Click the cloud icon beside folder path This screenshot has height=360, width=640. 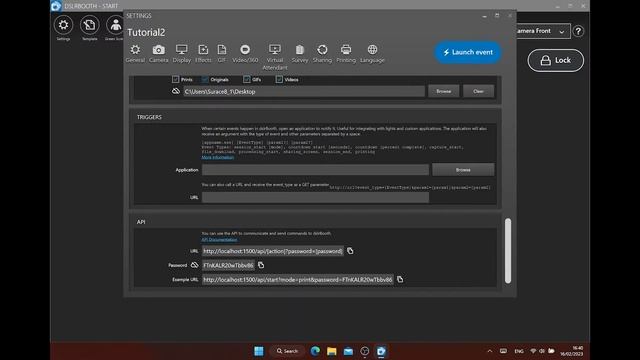pos(176,91)
